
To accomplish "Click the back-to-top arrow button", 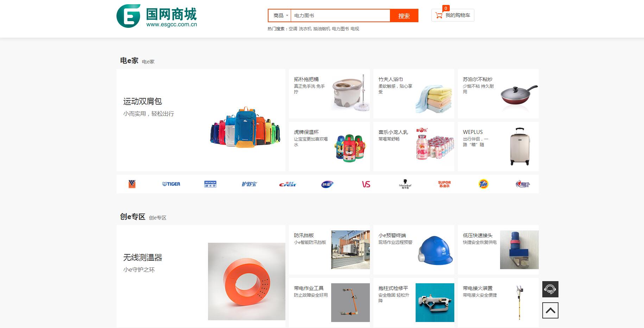I will (550, 310).
